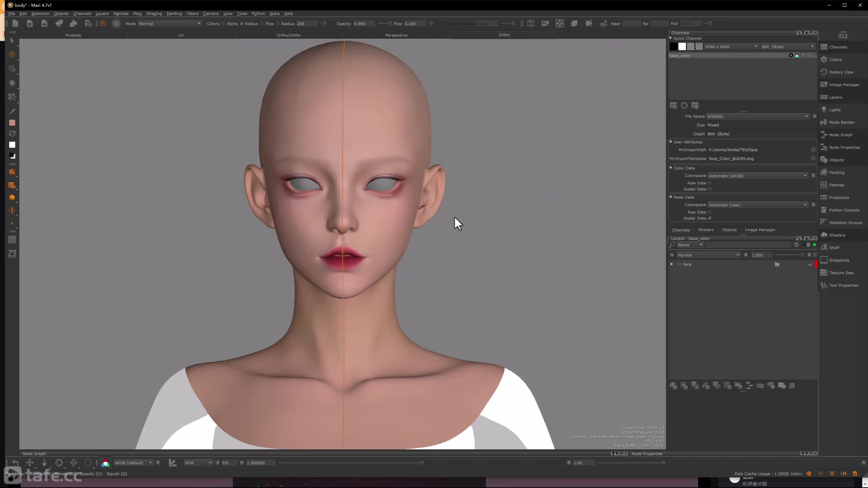This screenshot has height=488, width=868.
Task: Open the 8bit (Byte) depth dropdown
Action: [x=788, y=47]
